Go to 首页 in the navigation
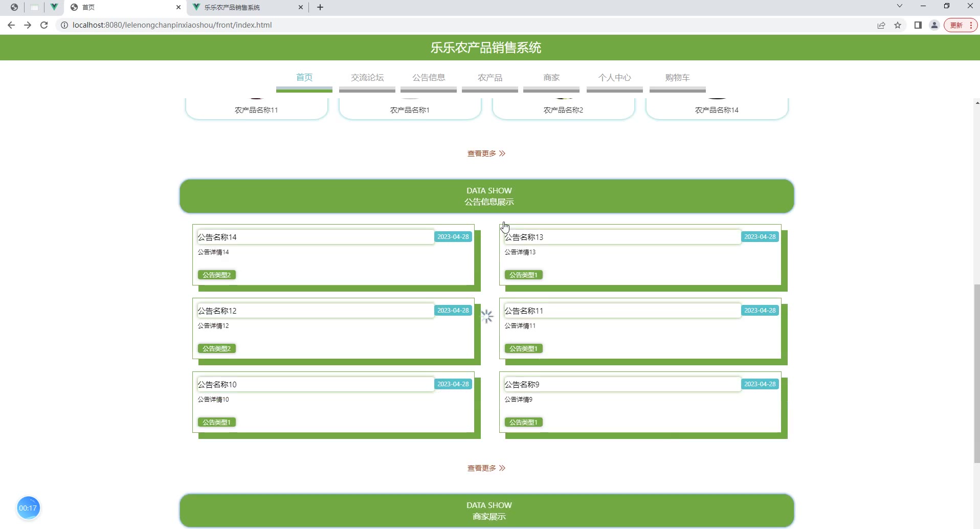This screenshot has height=529, width=980. (304, 78)
